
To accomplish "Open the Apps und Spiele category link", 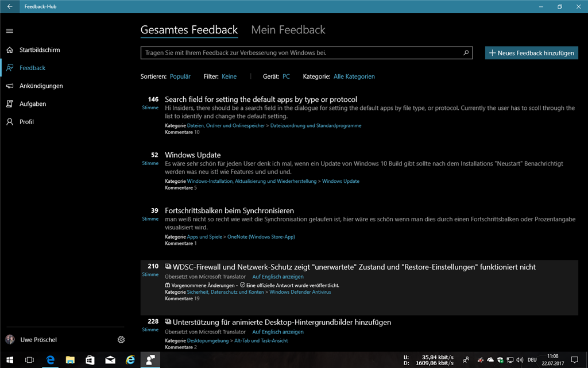I will click(204, 237).
